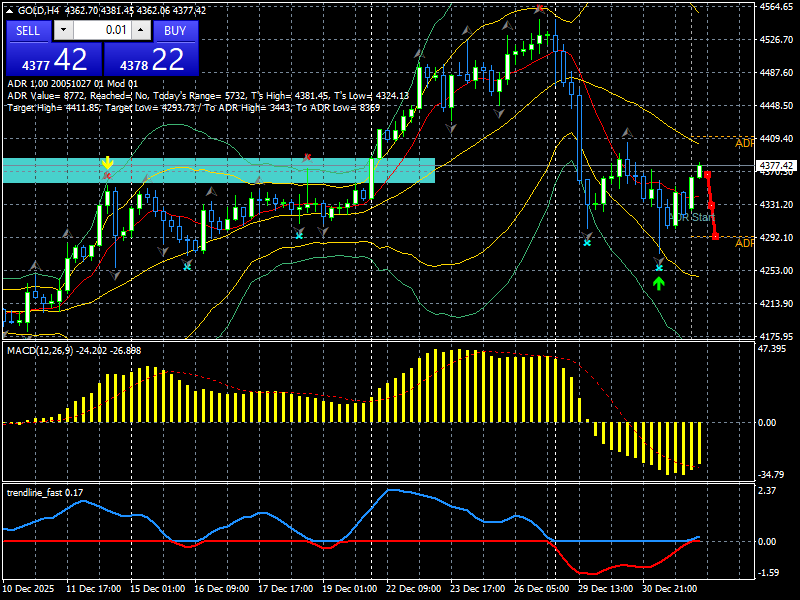Click the '19 Dec 01:00' time axis label

click(x=349, y=588)
